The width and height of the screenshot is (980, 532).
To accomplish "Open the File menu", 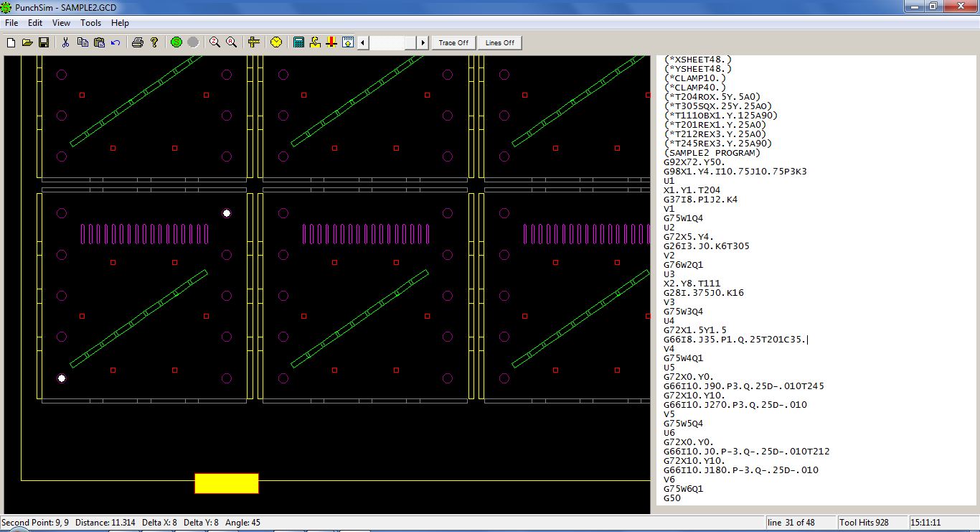I will (x=11, y=23).
